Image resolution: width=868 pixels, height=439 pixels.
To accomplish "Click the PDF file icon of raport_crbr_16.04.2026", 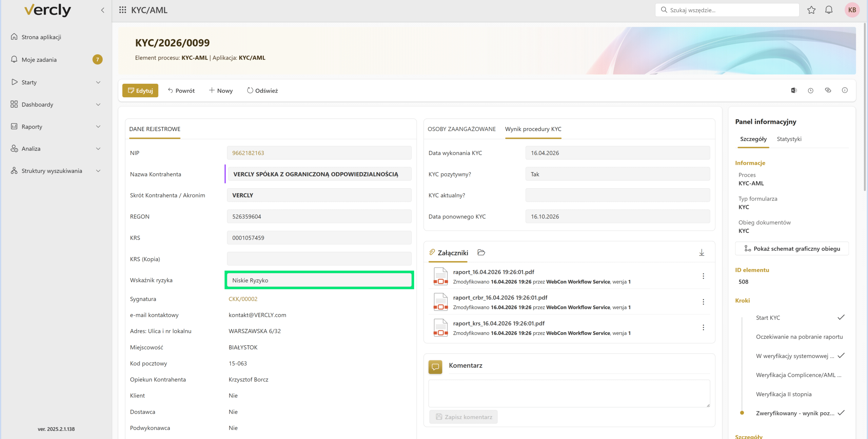I will tap(440, 302).
